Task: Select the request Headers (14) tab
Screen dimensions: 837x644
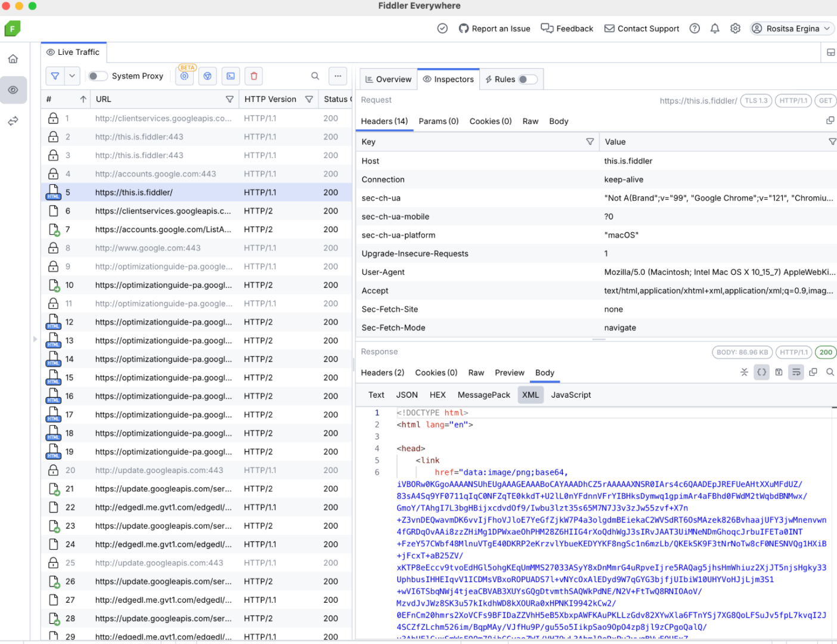Action: [385, 121]
